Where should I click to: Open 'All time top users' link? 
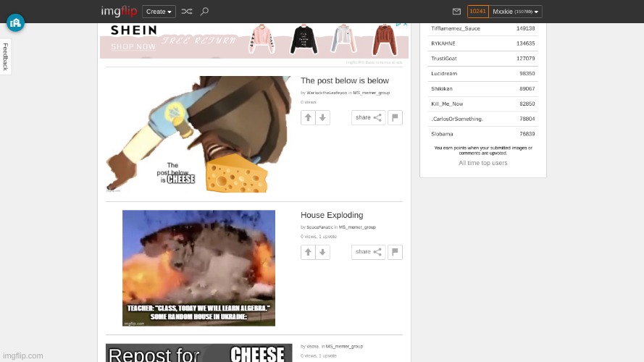(x=483, y=163)
